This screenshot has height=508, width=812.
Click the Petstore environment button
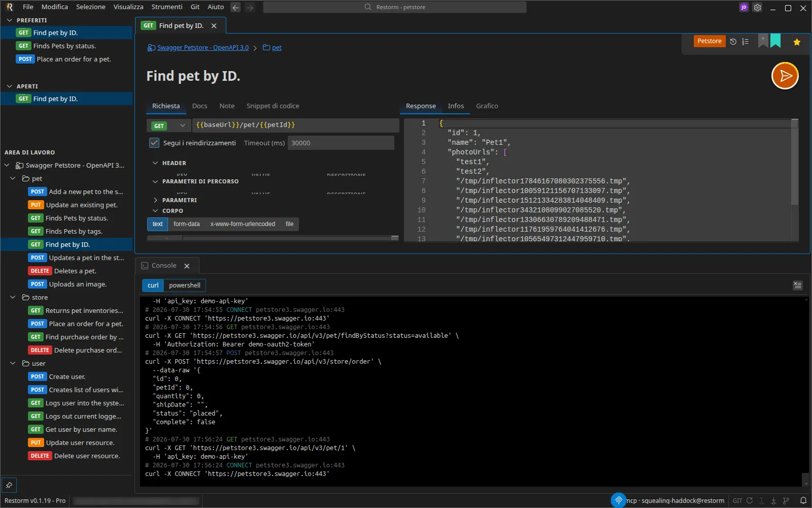tap(709, 41)
